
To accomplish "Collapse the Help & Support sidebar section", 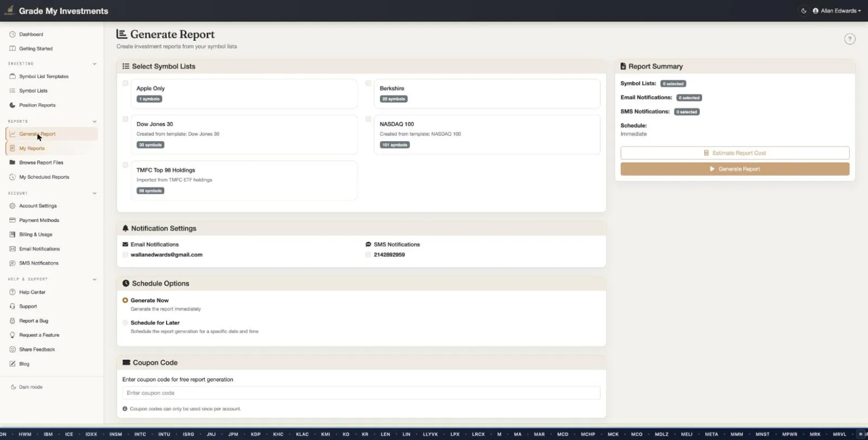I will pyautogui.click(x=94, y=279).
